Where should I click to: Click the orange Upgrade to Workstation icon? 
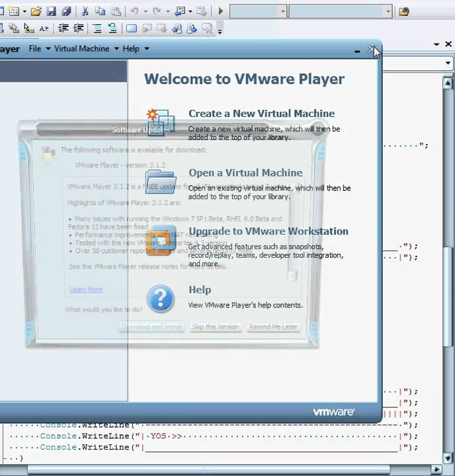coord(161,241)
